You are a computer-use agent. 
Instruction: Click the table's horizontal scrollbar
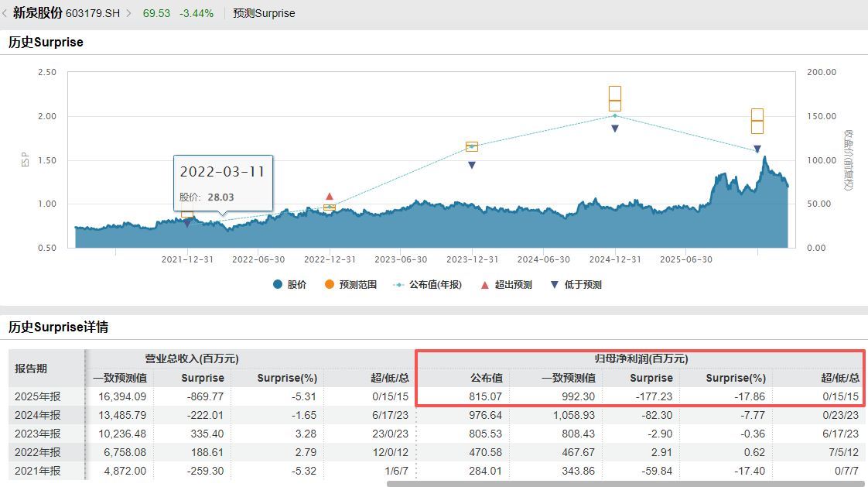click(x=625, y=484)
